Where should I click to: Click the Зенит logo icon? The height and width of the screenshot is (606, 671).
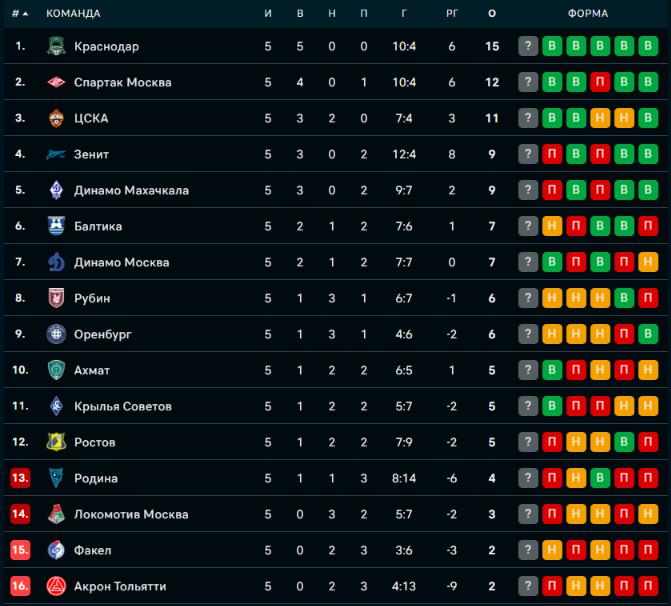56,154
